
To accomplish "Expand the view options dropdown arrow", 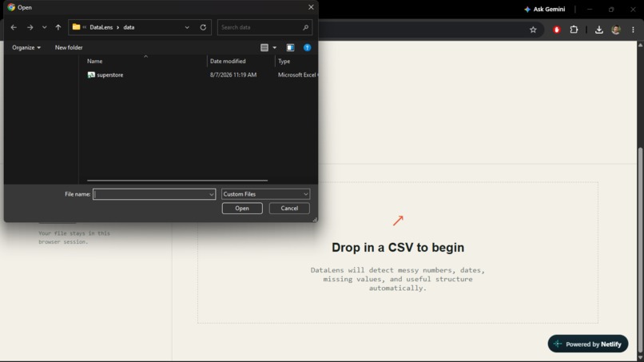I will 274,47.
